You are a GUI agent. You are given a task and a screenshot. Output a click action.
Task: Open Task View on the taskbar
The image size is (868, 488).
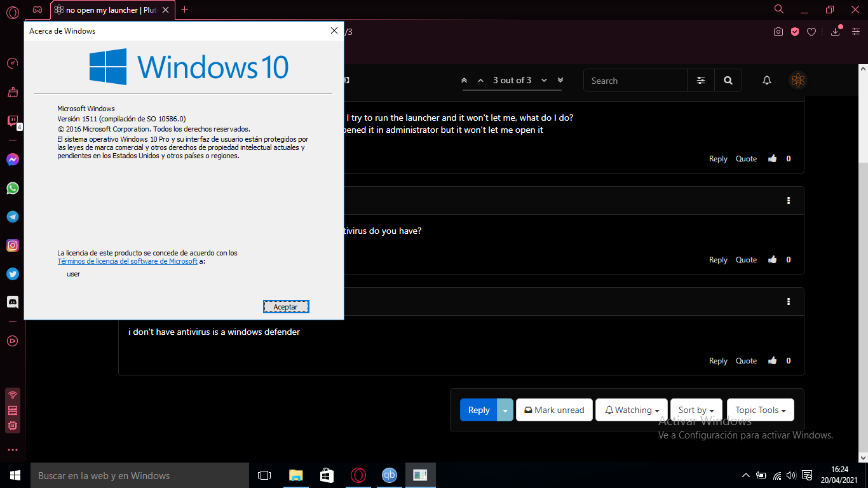(264, 475)
